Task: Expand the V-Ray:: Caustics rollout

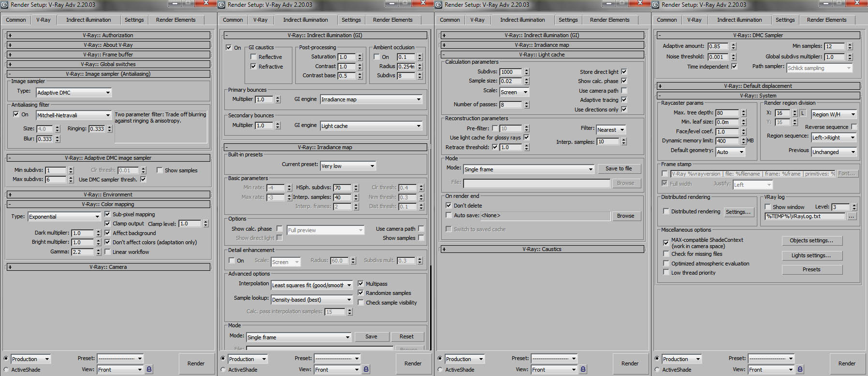Action: 542,249
